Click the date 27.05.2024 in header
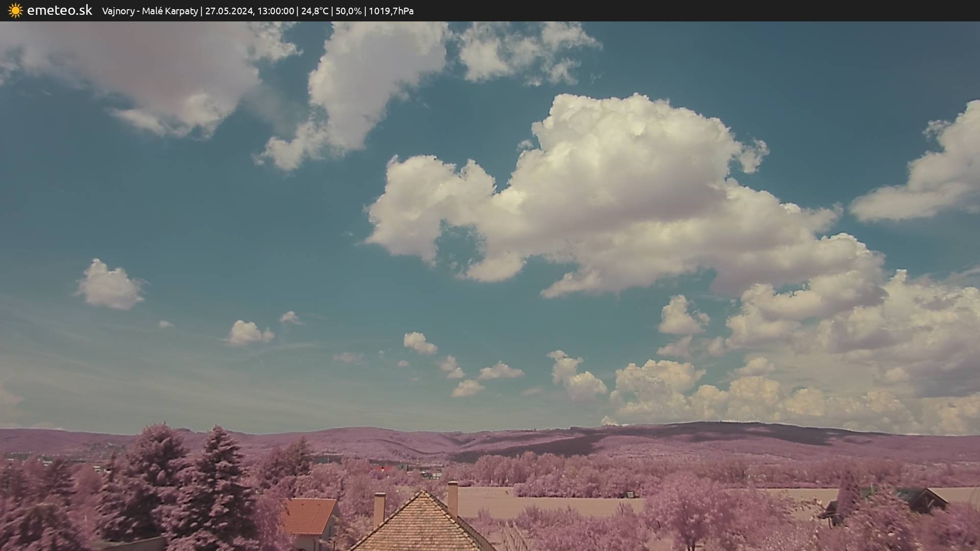 [x=229, y=11]
